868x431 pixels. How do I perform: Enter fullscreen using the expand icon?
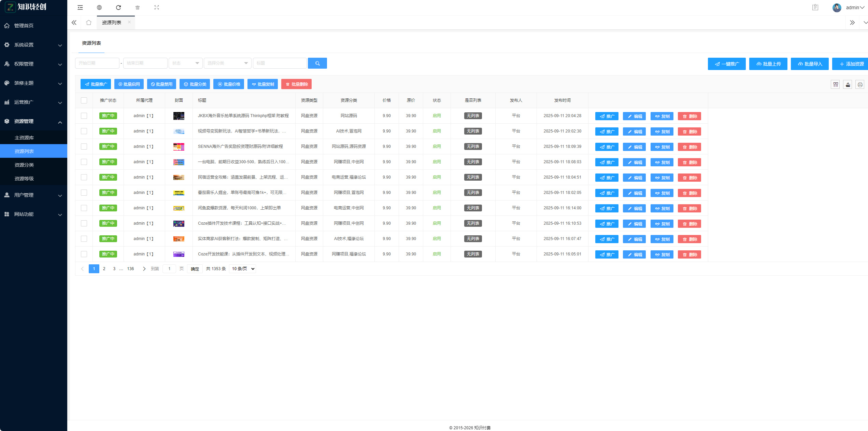pyautogui.click(x=157, y=8)
